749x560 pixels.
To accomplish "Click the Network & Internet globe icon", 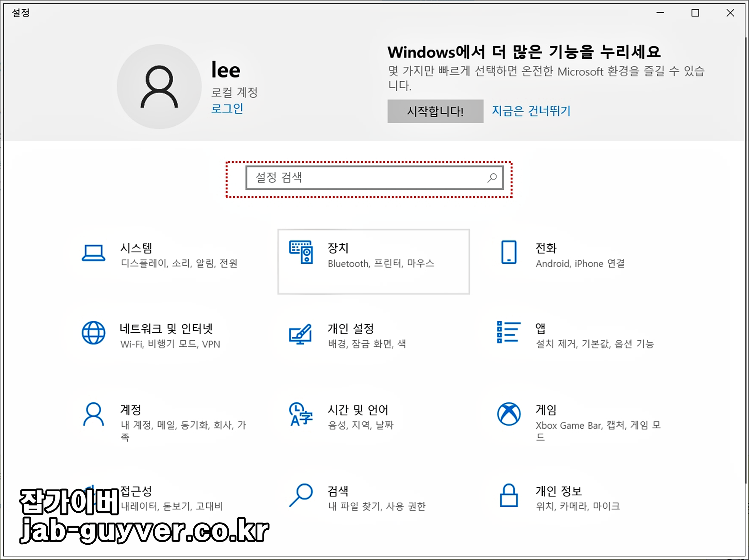I will point(93,333).
